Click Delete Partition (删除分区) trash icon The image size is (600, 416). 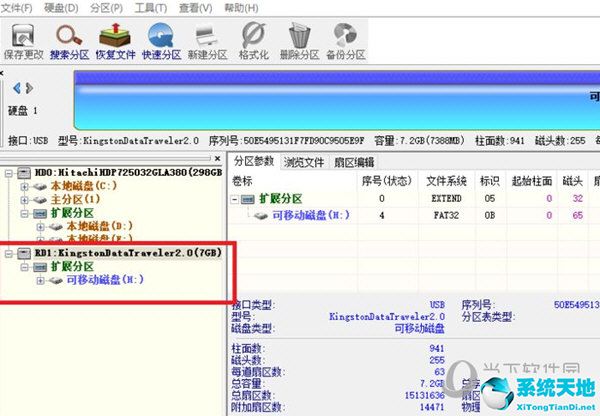pyautogui.click(x=299, y=41)
